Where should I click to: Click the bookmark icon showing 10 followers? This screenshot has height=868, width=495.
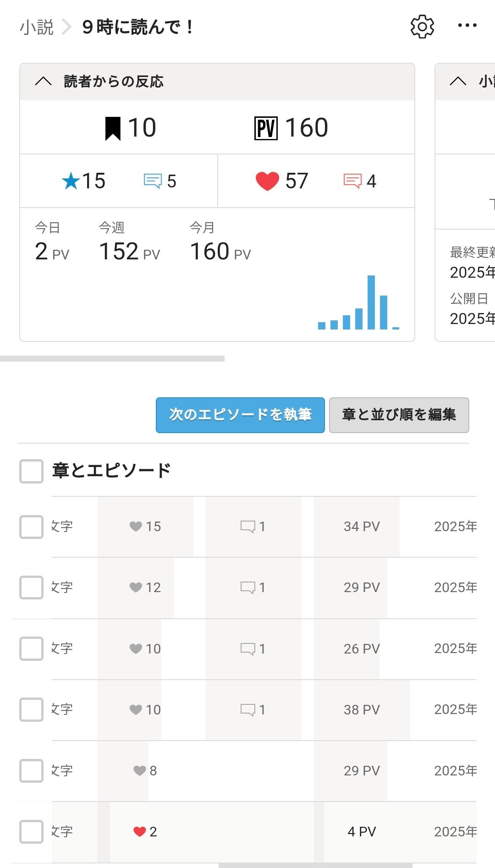point(113,128)
